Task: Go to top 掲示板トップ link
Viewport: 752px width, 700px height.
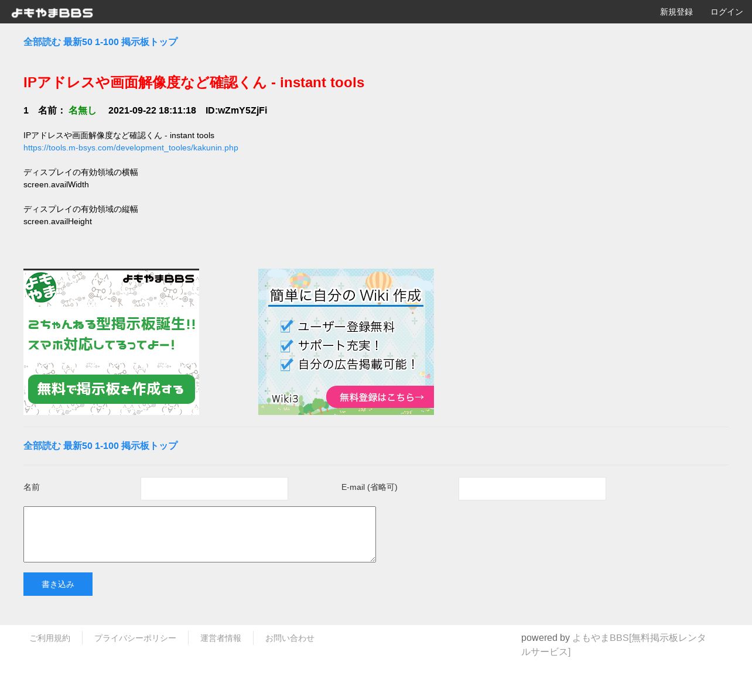Action: coord(149,42)
